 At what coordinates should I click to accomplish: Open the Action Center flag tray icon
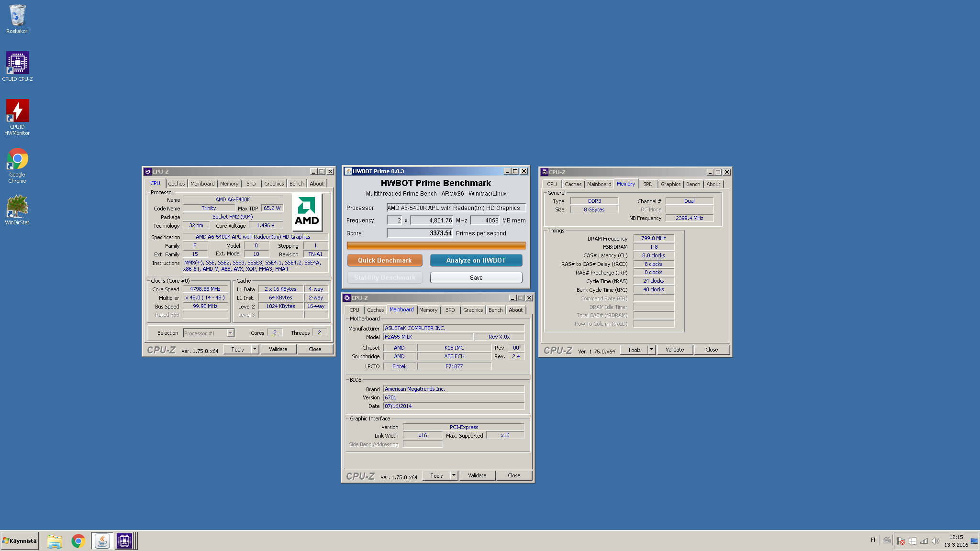[901, 541]
